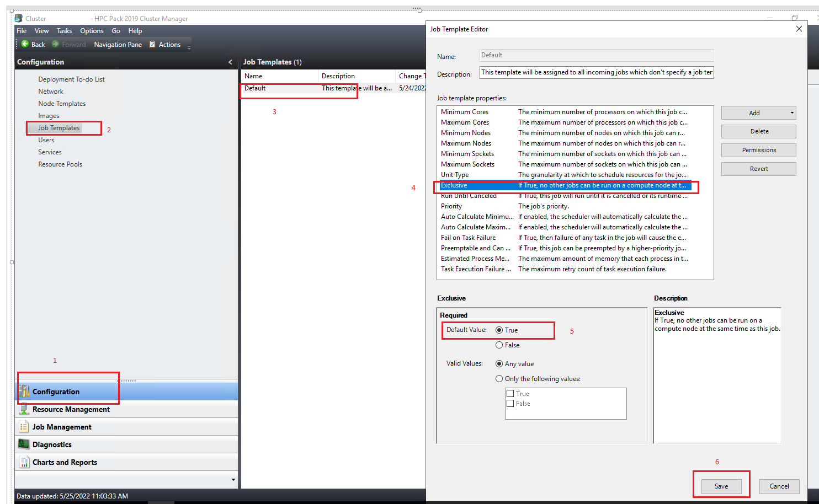Save the job template

click(x=721, y=486)
